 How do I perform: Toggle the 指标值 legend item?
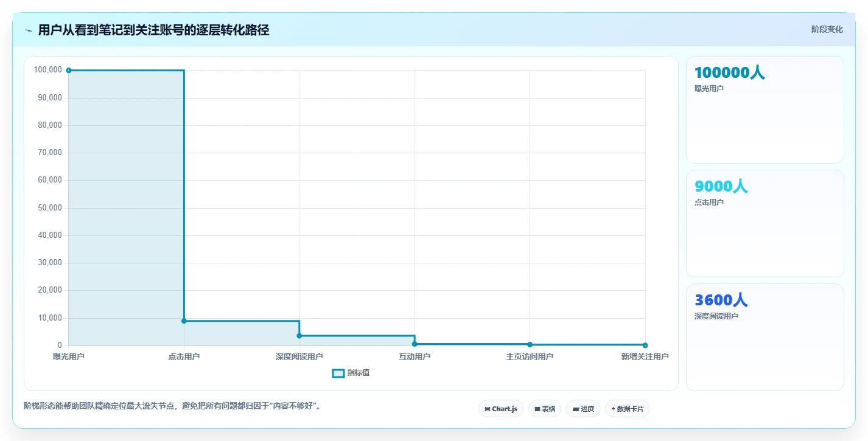(x=351, y=373)
